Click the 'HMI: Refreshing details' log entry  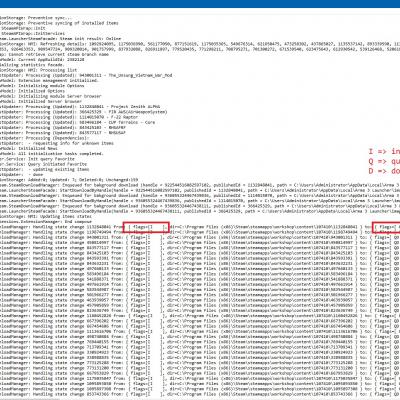coord(200,44)
